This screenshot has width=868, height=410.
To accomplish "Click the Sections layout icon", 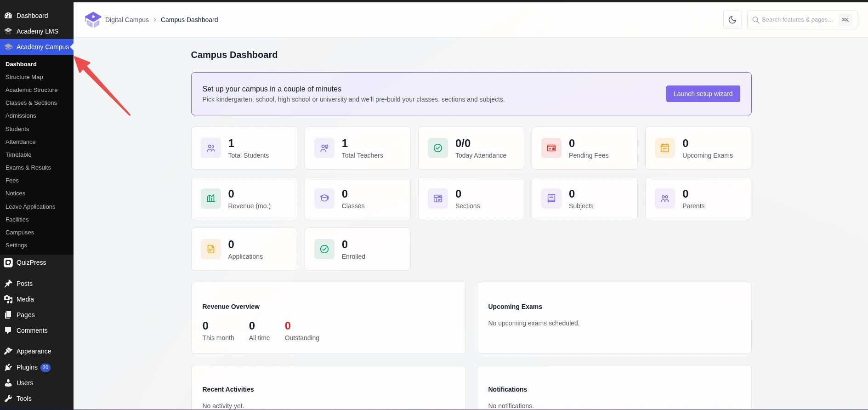I will coord(438,199).
